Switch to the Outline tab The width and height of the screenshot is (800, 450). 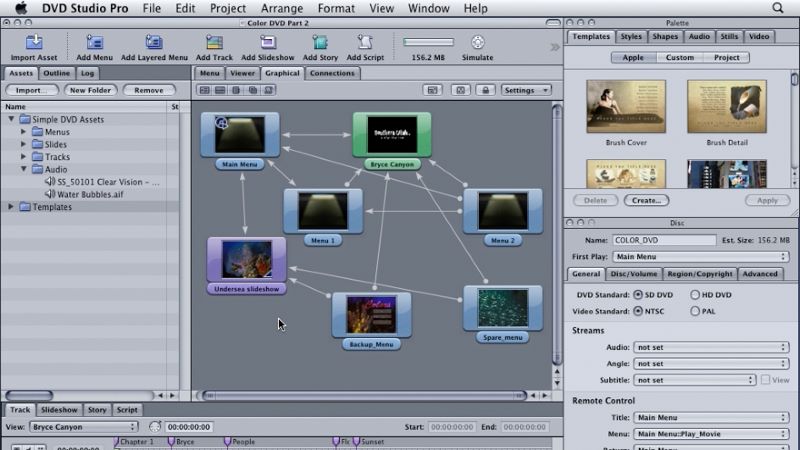[x=56, y=73]
